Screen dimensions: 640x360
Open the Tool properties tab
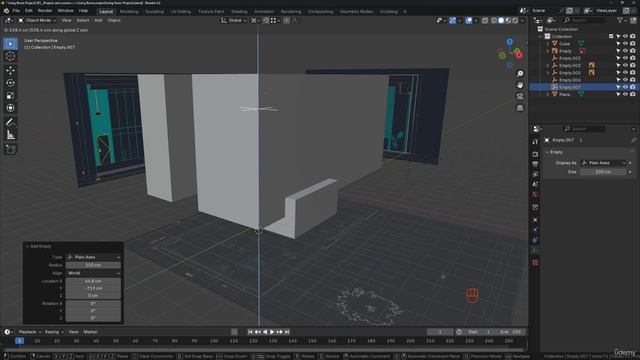(535, 142)
